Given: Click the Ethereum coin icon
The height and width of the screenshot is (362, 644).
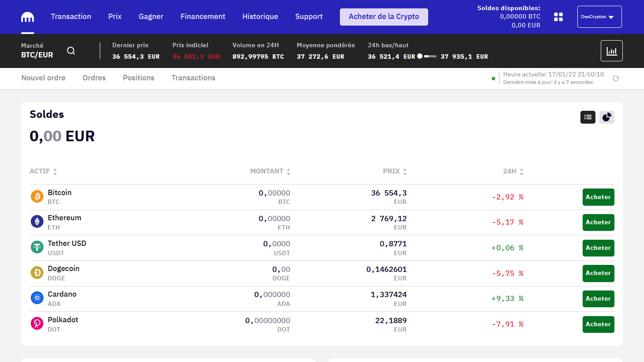Looking at the screenshot, I should 37,222.
